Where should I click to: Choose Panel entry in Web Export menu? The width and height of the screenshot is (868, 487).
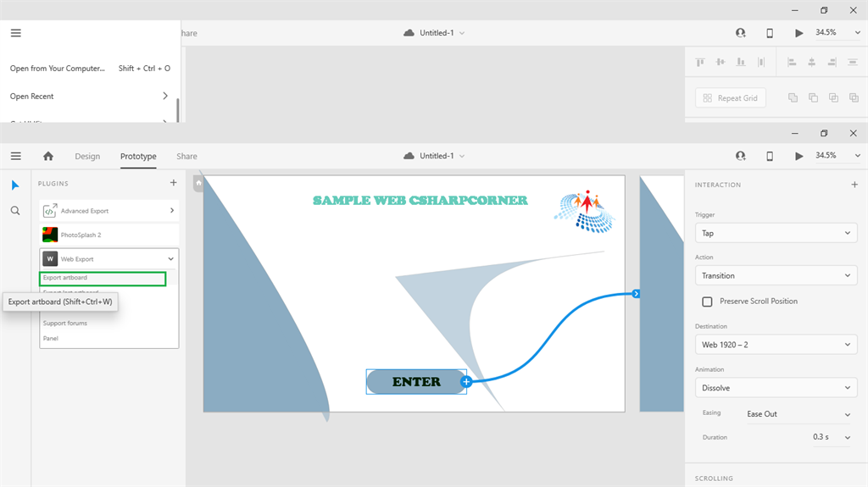coord(50,338)
